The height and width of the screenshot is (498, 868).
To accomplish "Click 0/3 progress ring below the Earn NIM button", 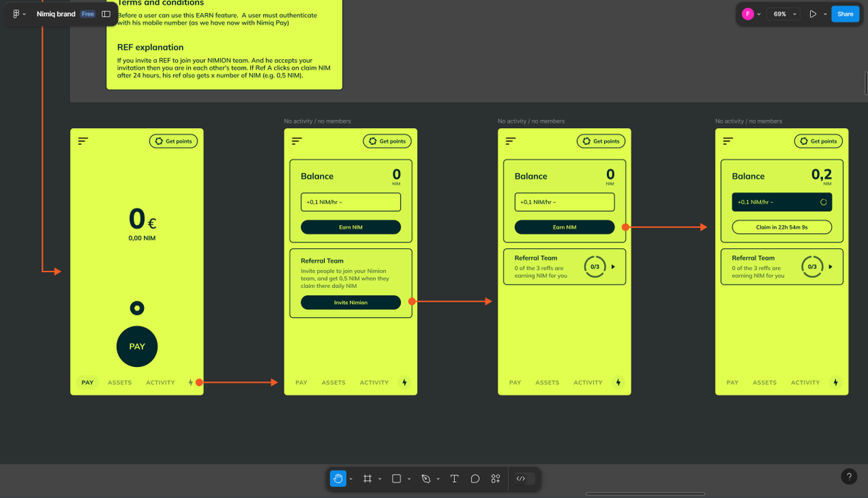I will pos(595,267).
